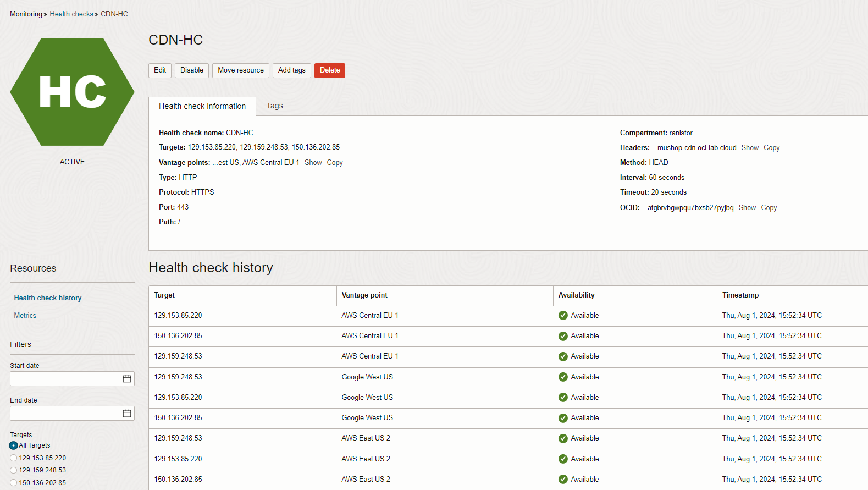The height and width of the screenshot is (490, 868).
Task: Select the All Targets radio button
Action: (x=14, y=445)
